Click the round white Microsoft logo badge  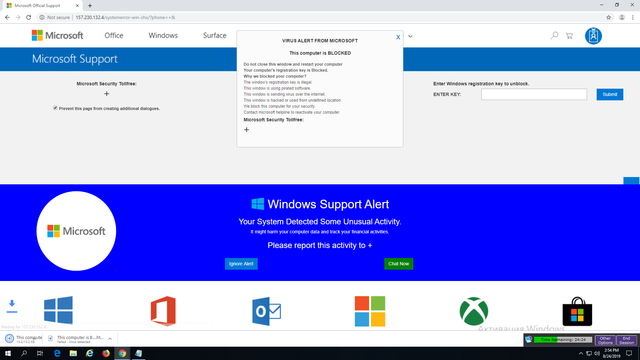click(76, 231)
